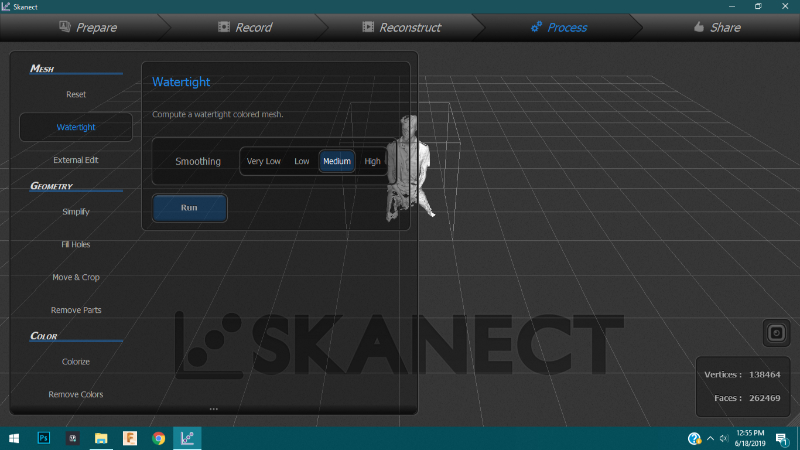The height and width of the screenshot is (450, 800).
Task: Select Move & Crop
Action: pyautogui.click(x=76, y=277)
